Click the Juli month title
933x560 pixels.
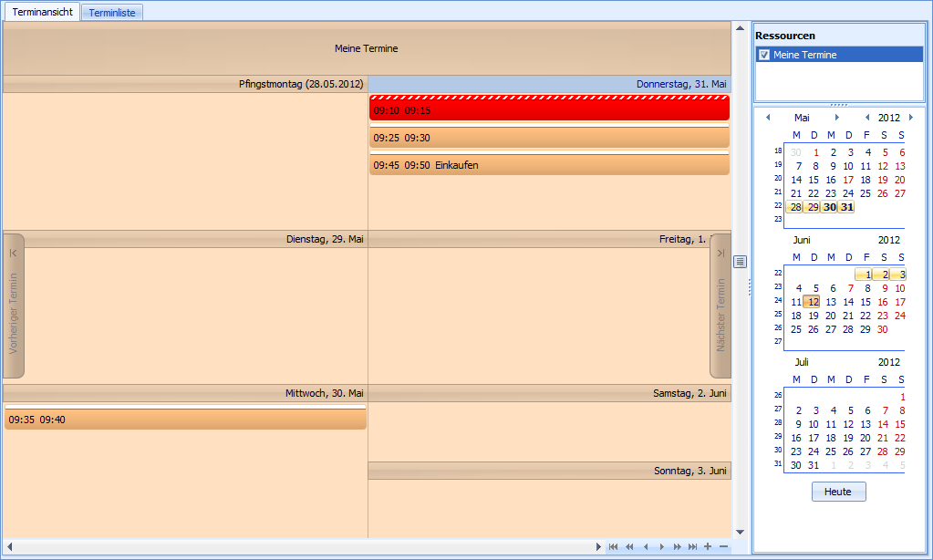coord(802,362)
